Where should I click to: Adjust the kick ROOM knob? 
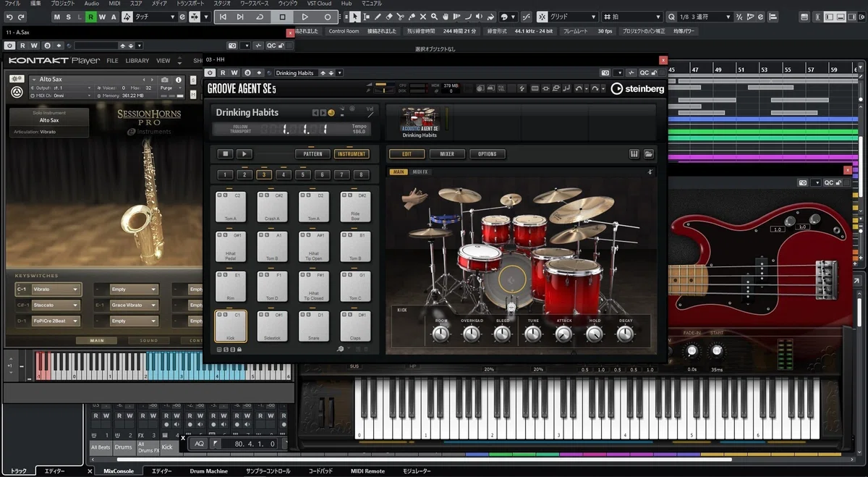tap(441, 333)
